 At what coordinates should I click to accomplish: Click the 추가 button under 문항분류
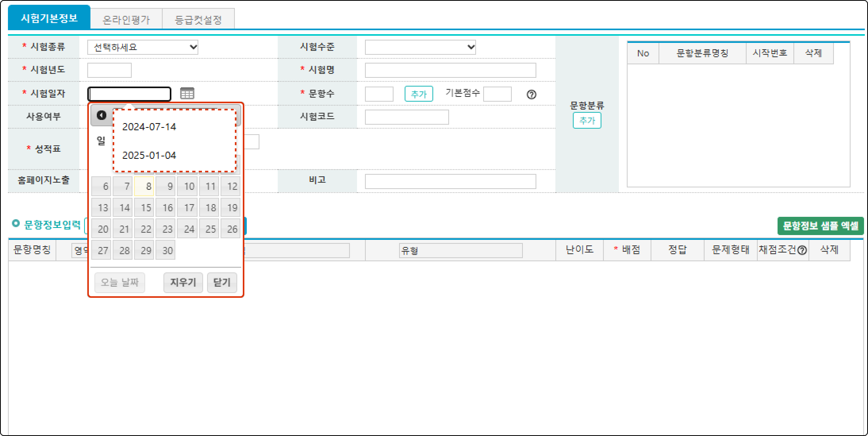coord(587,120)
